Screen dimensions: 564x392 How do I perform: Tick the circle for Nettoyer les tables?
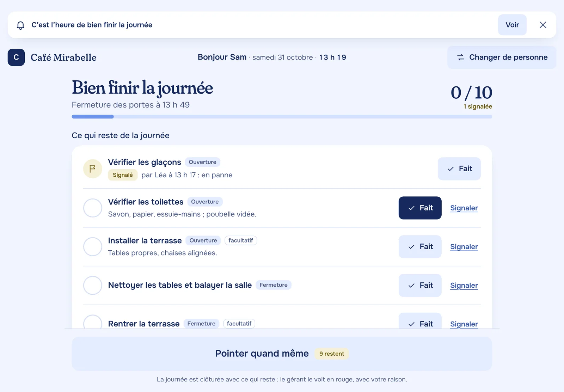(x=93, y=286)
